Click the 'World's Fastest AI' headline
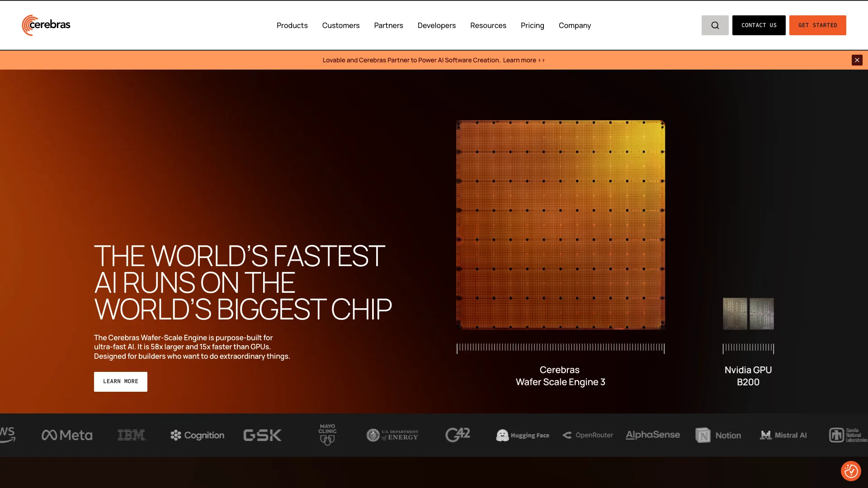 click(243, 282)
